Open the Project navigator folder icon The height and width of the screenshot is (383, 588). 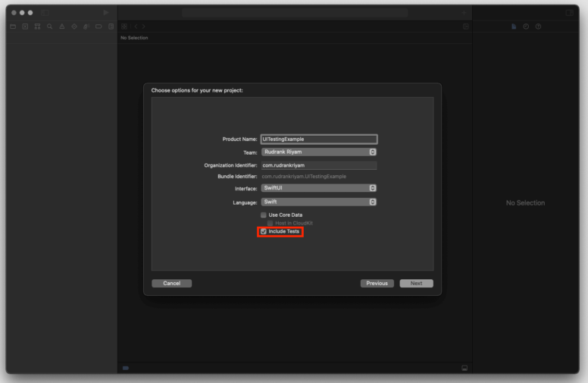12,26
